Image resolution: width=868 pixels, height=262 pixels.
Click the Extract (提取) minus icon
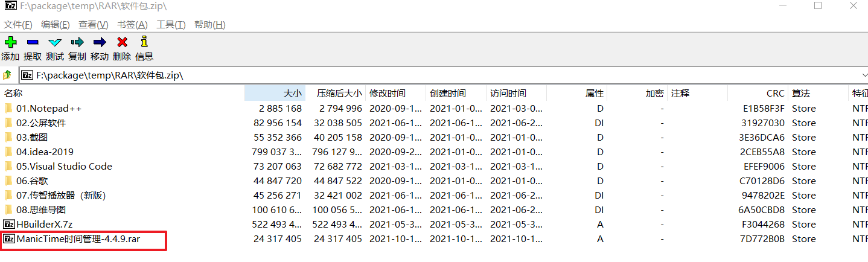(33, 42)
